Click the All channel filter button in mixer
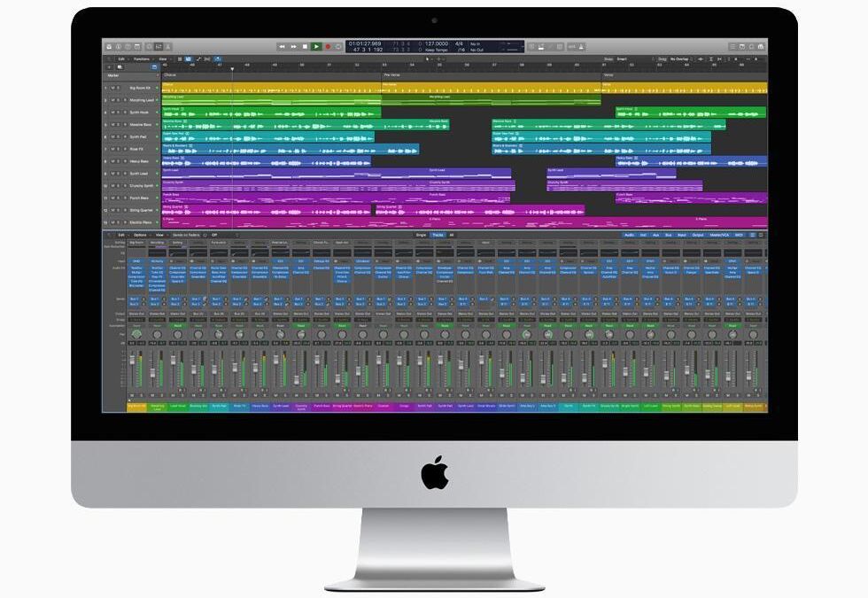The width and height of the screenshot is (868, 598). [451, 236]
